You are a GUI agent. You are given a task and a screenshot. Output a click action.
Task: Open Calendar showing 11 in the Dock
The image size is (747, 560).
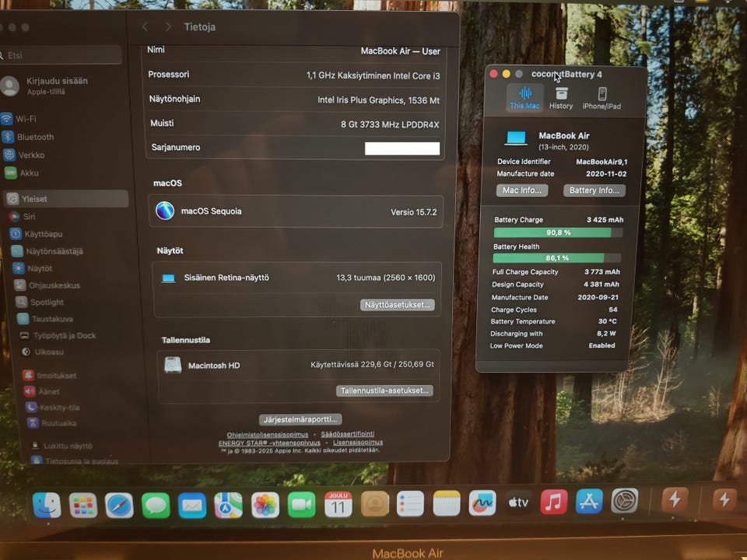[338, 504]
